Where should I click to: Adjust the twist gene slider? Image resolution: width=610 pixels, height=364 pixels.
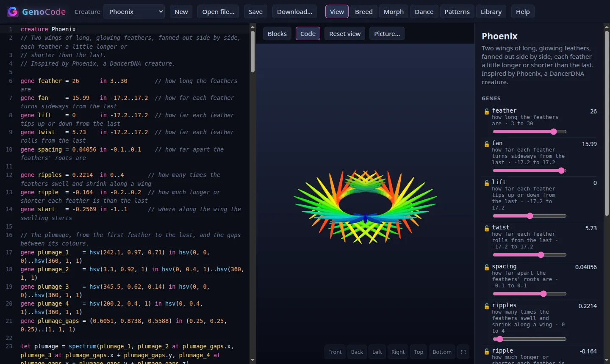tap(530, 255)
